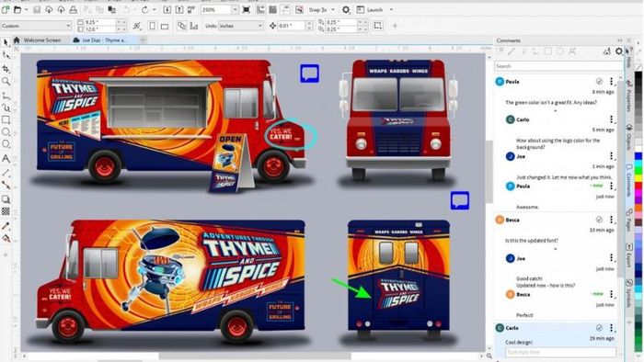Open the blue comment marker near top truck

pyautogui.click(x=309, y=74)
